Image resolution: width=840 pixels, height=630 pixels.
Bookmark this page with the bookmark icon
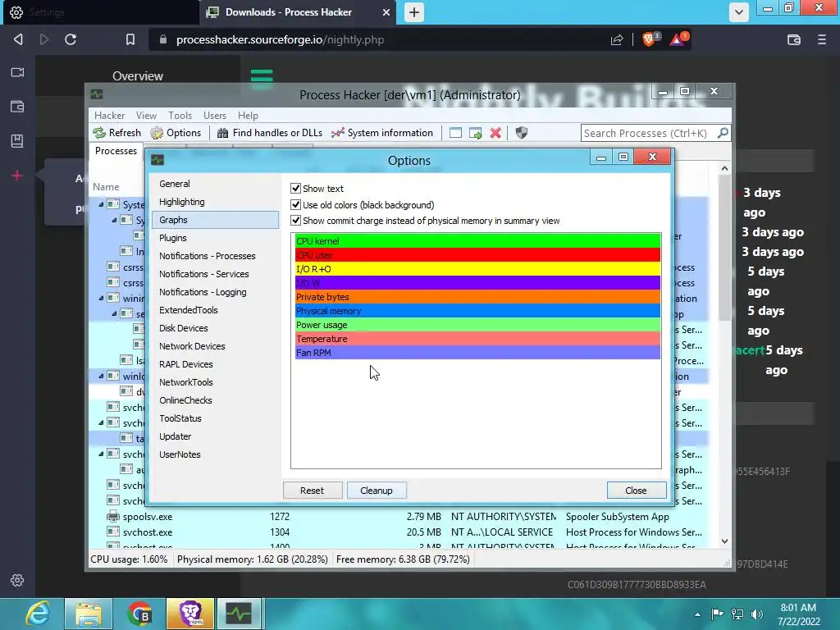pos(130,39)
